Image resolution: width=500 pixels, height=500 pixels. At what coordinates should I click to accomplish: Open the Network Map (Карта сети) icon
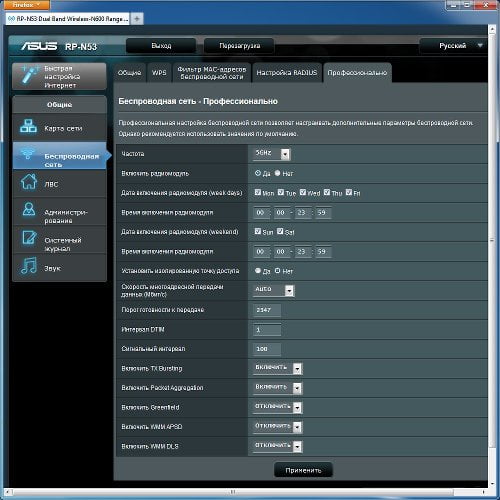pos(28,126)
